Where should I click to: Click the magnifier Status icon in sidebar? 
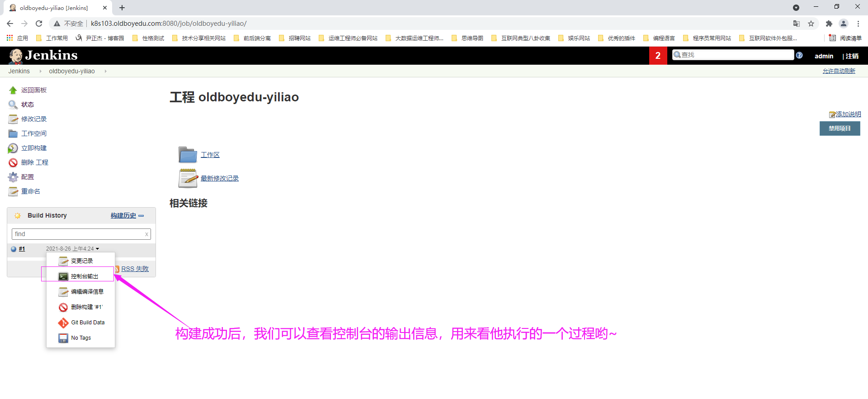tap(13, 105)
